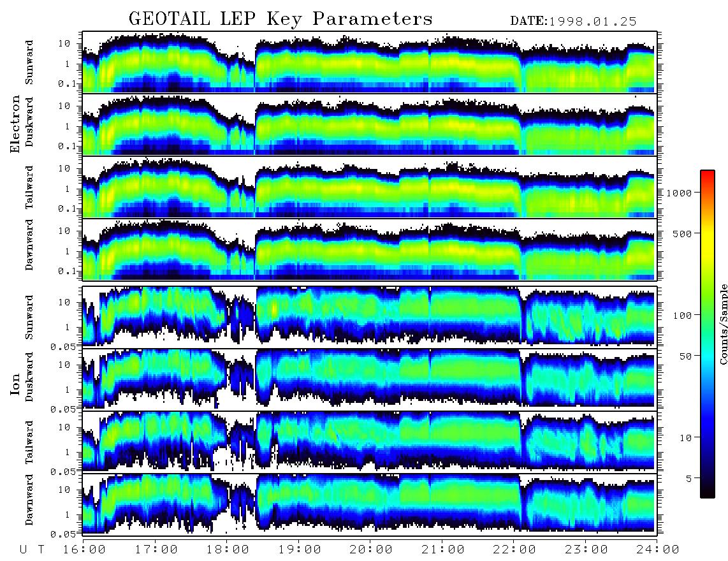Click the Ion Dawnward spectrogram panel
The image size is (728, 561).
click(x=370, y=504)
